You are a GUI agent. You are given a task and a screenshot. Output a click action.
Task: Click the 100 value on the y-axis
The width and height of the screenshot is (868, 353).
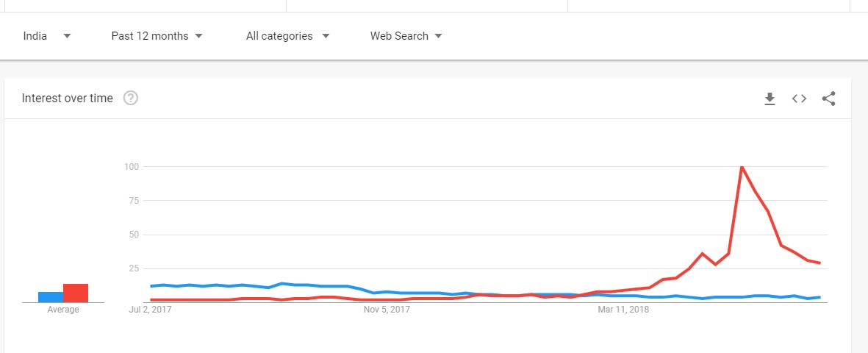click(x=132, y=167)
